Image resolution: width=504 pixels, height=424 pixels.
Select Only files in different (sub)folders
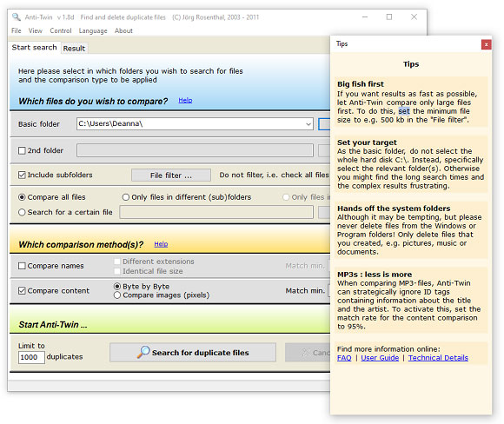[126, 197]
